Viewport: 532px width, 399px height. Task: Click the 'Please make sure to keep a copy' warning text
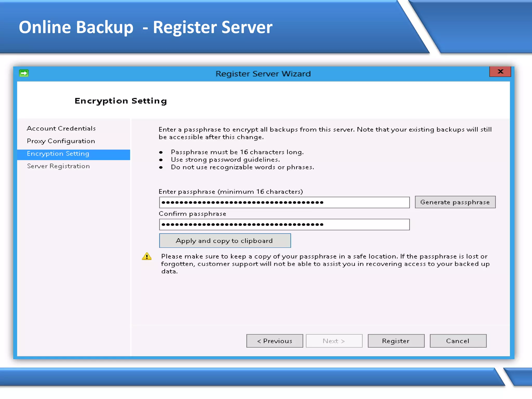point(325,264)
